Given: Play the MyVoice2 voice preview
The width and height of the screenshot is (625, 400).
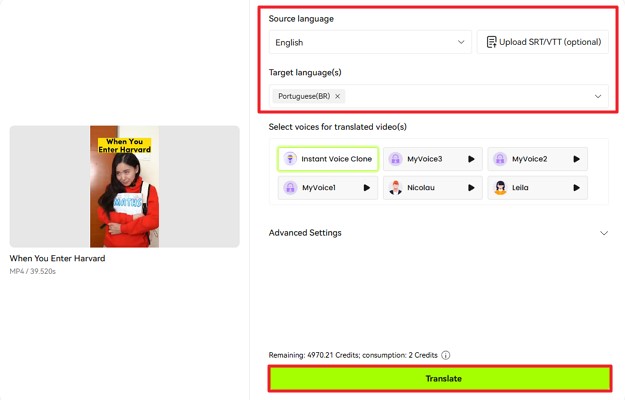Looking at the screenshot, I should 576,159.
